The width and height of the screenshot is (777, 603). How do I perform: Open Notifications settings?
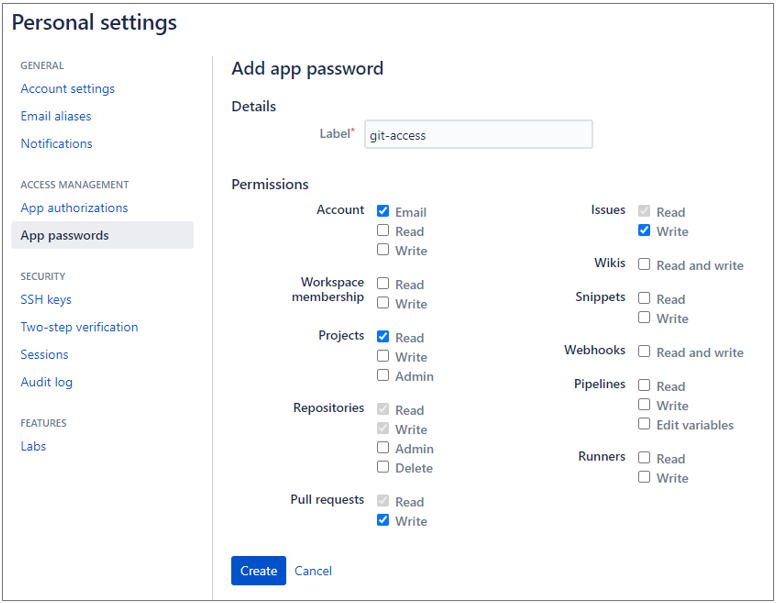[x=56, y=144]
